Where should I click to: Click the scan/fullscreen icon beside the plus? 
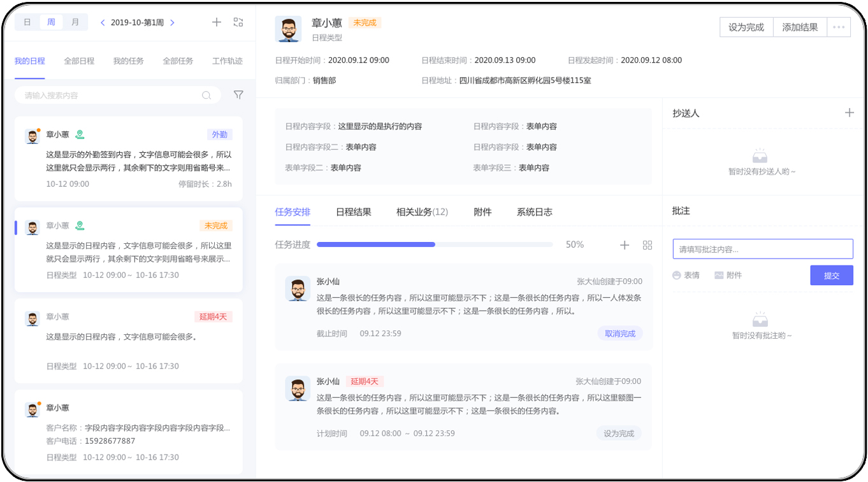tap(238, 22)
